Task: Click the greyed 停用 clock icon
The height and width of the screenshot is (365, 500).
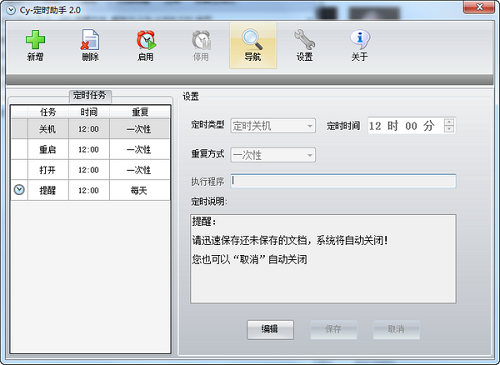Action: (201, 40)
